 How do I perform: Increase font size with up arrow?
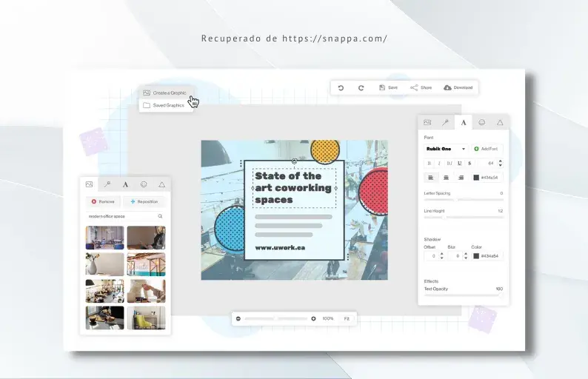(x=501, y=161)
